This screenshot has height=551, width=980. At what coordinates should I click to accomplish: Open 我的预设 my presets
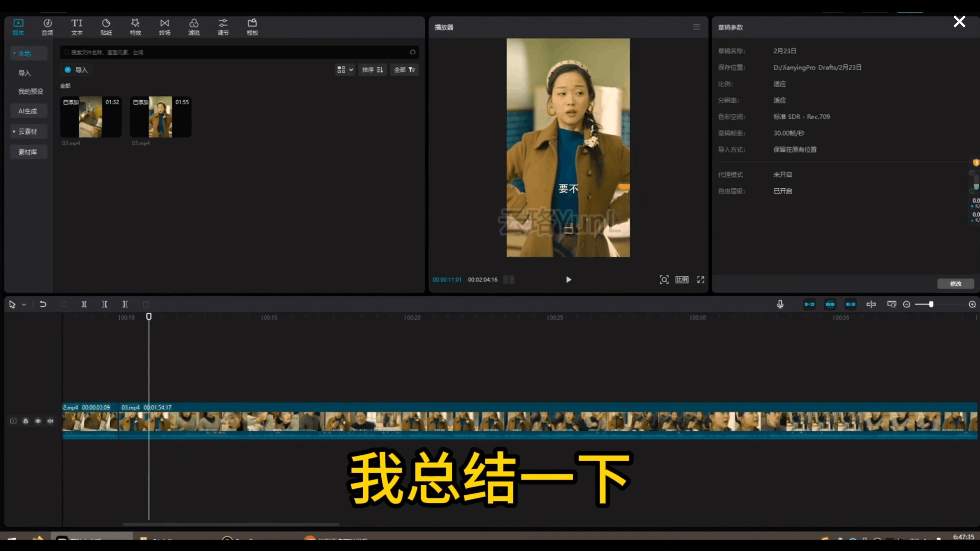[x=30, y=92]
